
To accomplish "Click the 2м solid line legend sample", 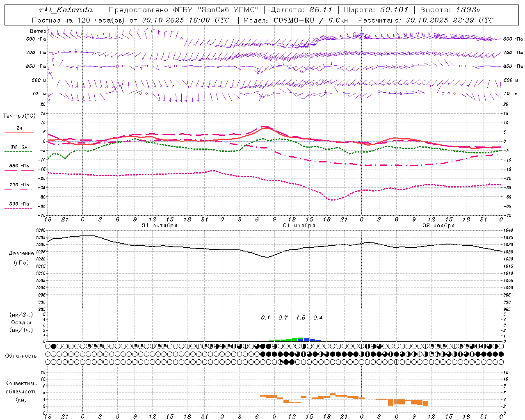I will pos(19,132).
